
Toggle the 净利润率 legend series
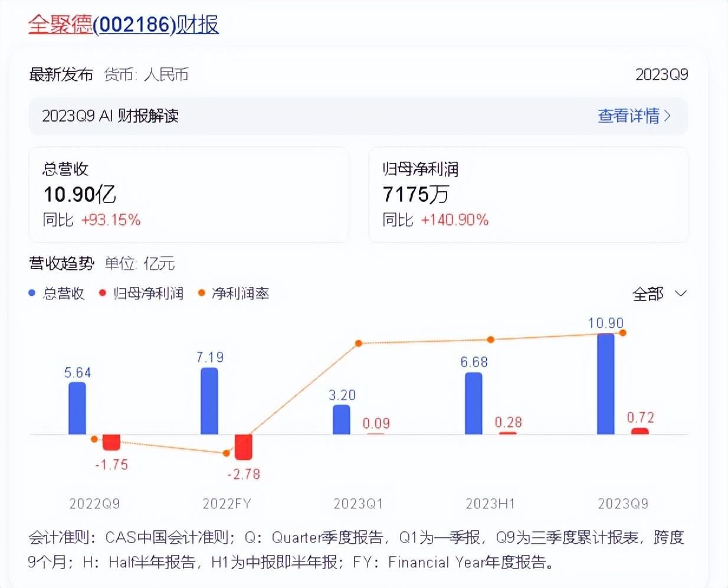(x=234, y=293)
